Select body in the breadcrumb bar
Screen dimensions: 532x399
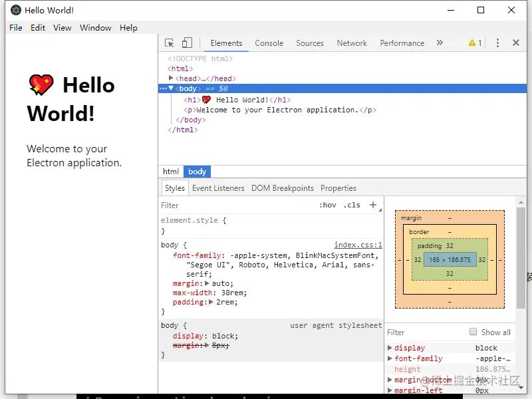197,172
